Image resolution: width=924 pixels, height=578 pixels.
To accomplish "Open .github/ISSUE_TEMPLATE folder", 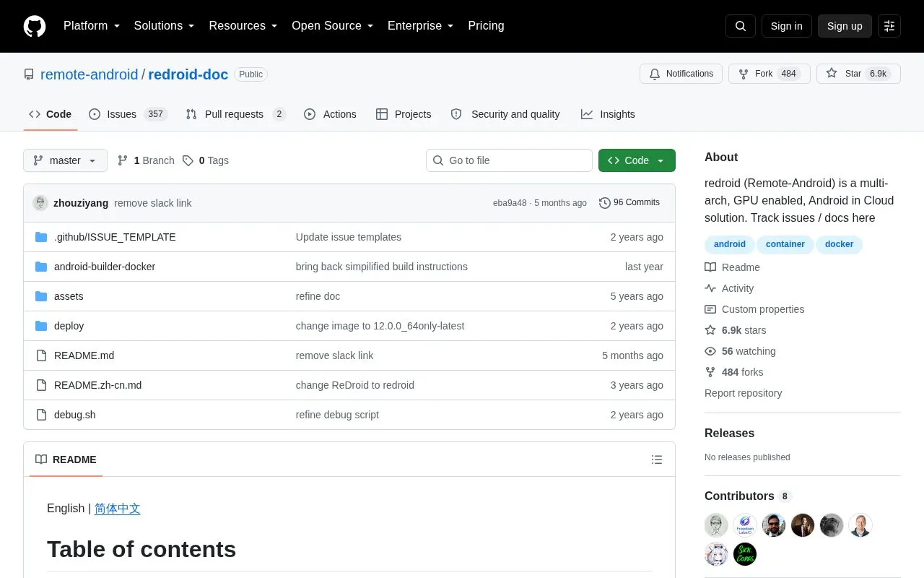I will 115,237.
